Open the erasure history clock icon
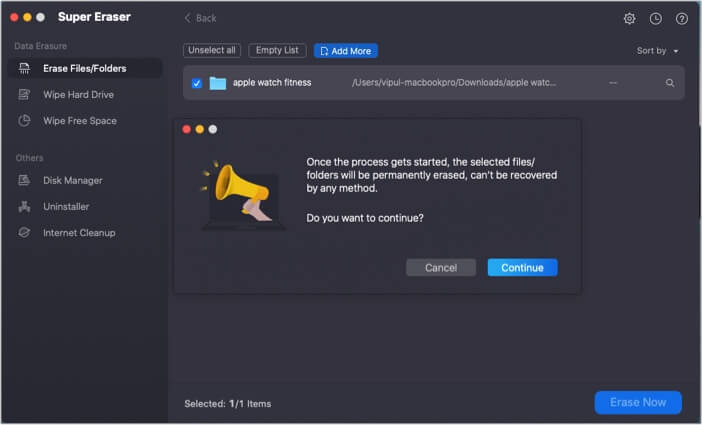Screen dimensions: 702x425 655,18
